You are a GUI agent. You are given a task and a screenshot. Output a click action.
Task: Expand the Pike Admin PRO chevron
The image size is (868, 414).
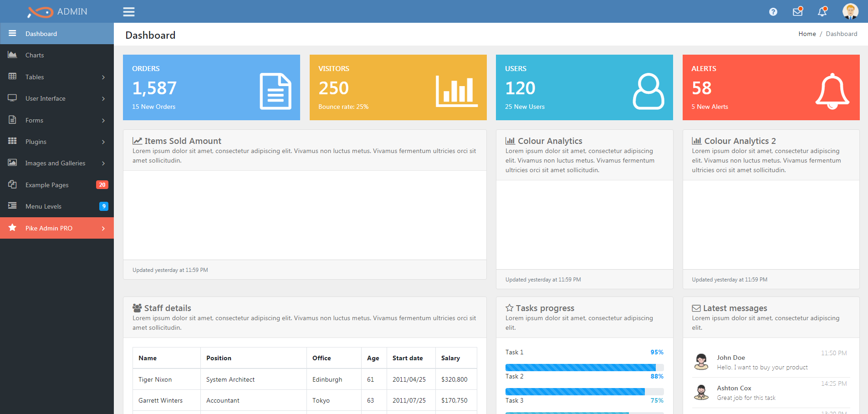(103, 228)
